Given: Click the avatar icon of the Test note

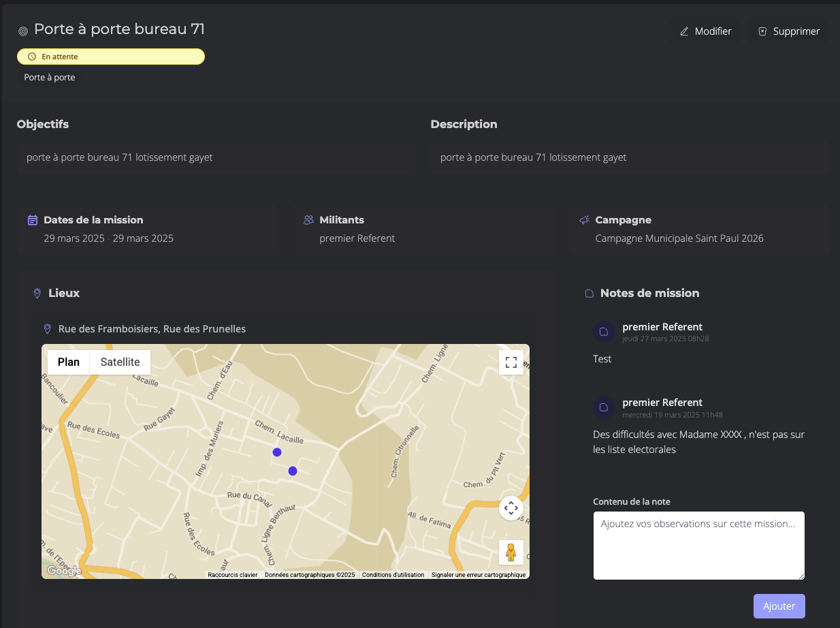Looking at the screenshot, I should point(604,332).
